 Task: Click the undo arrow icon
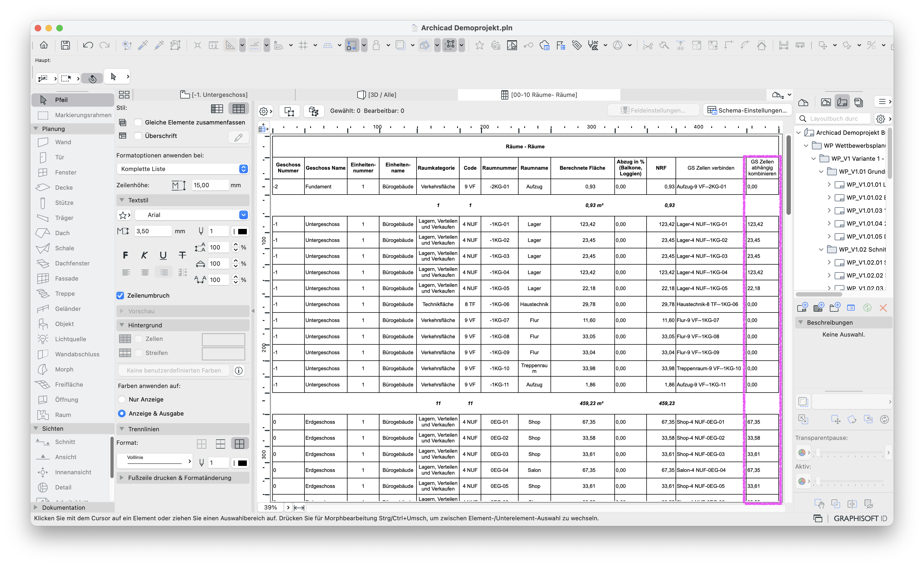coord(88,45)
